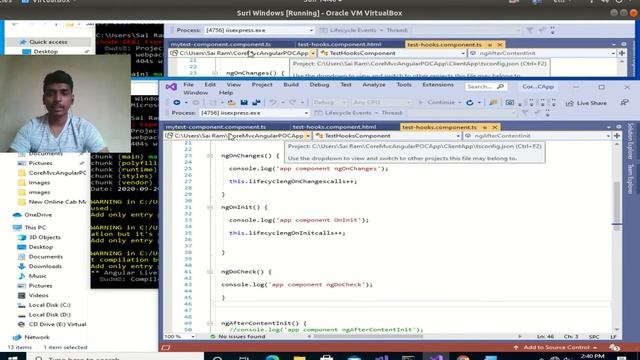Open the Build menu

pyautogui.click(x=291, y=84)
